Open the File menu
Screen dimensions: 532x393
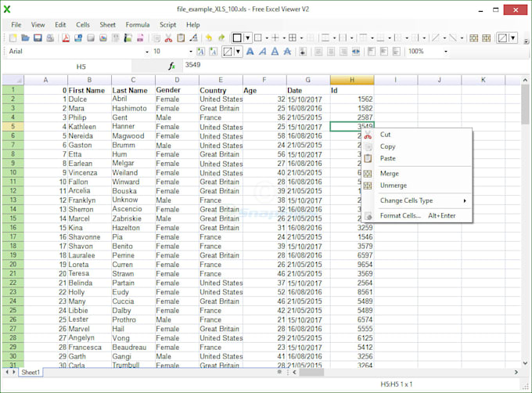tap(16, 25)
